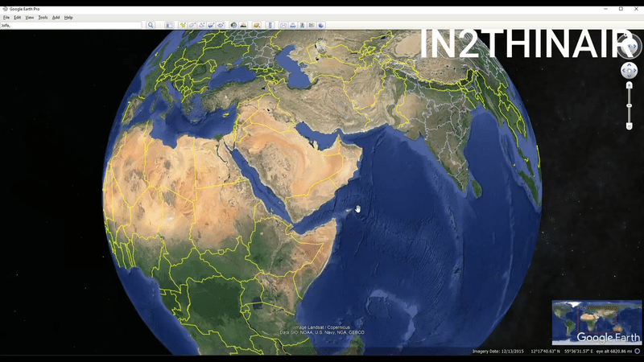The width and height of the screenshot is (644, 362).
Task: Click the move joystick down arrow
Action: [630, 76]
